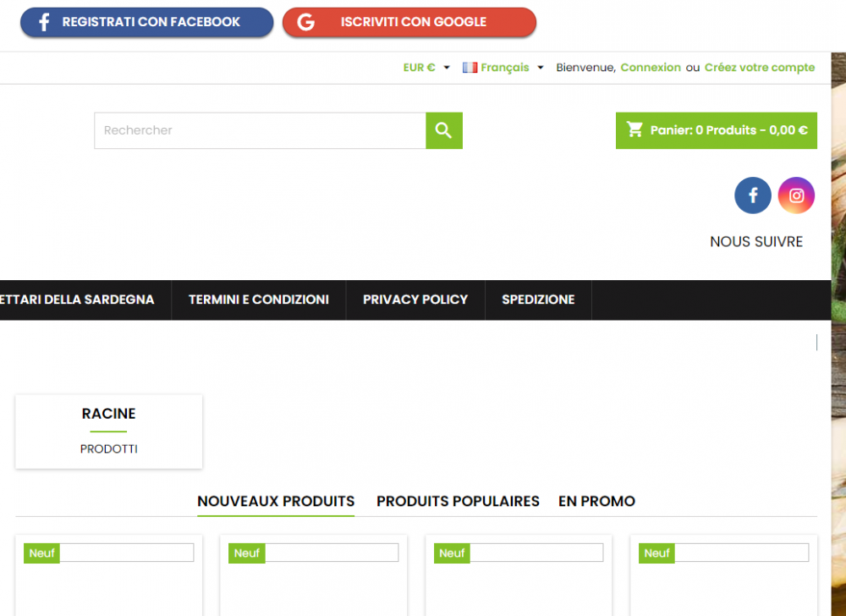Viewport: 846px width, 616px height.
Task: Open the EN PROMO tab
Action: click(x=596, y=501)
